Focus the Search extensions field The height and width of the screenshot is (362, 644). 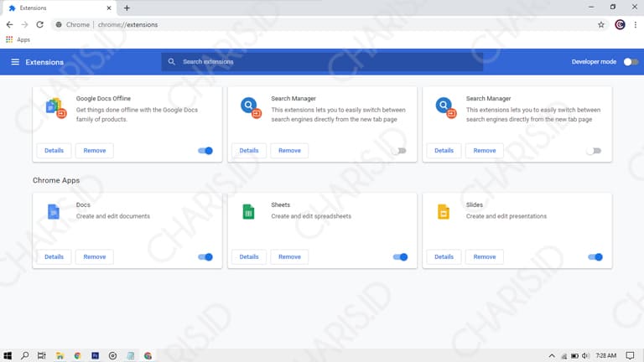322,61
